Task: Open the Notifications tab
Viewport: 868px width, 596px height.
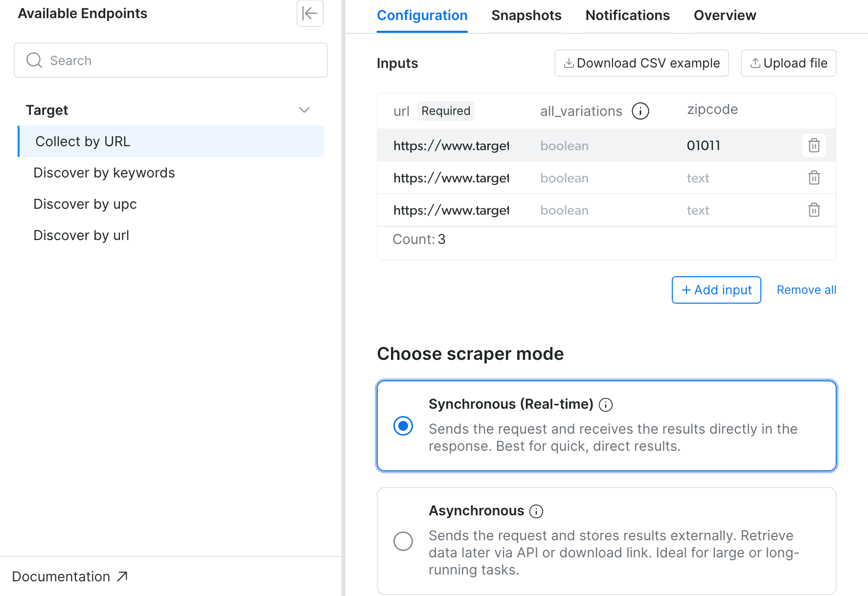Action: [x=627, y=16]
